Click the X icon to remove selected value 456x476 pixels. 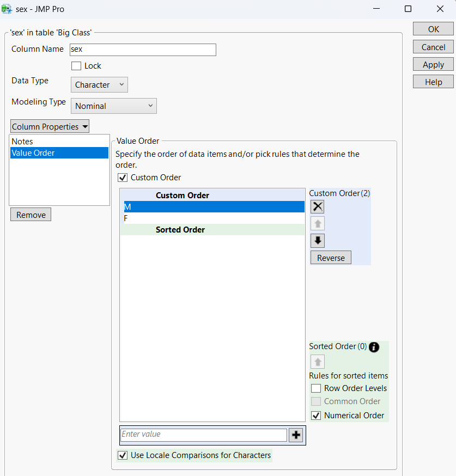point(317,206)
